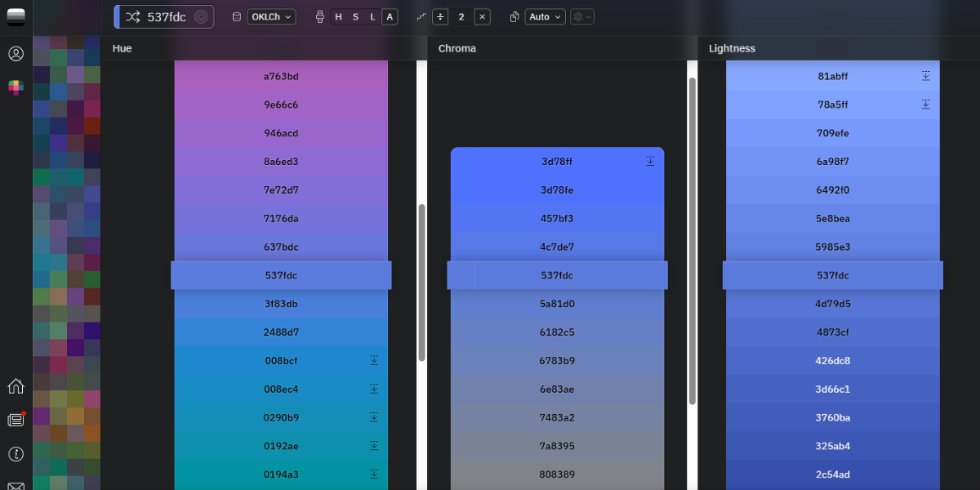
Task: Click the shuffle random color icon
Action: 133,16
